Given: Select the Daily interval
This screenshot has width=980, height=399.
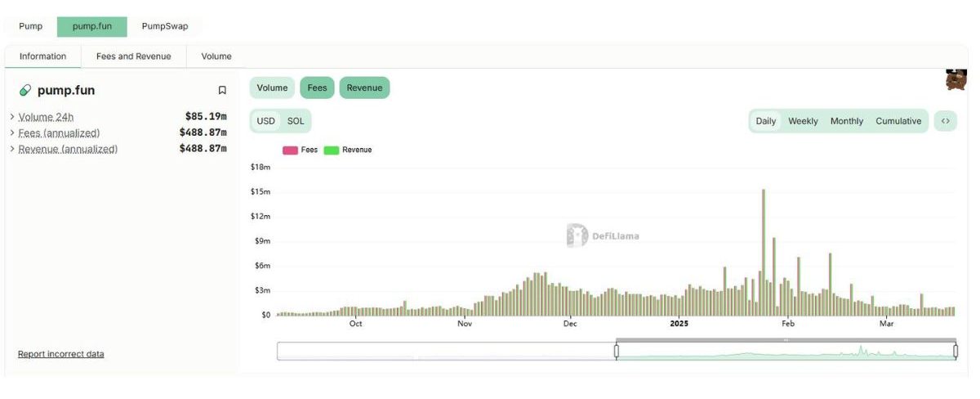Looking at the screenshot, I should pos(766,121).
